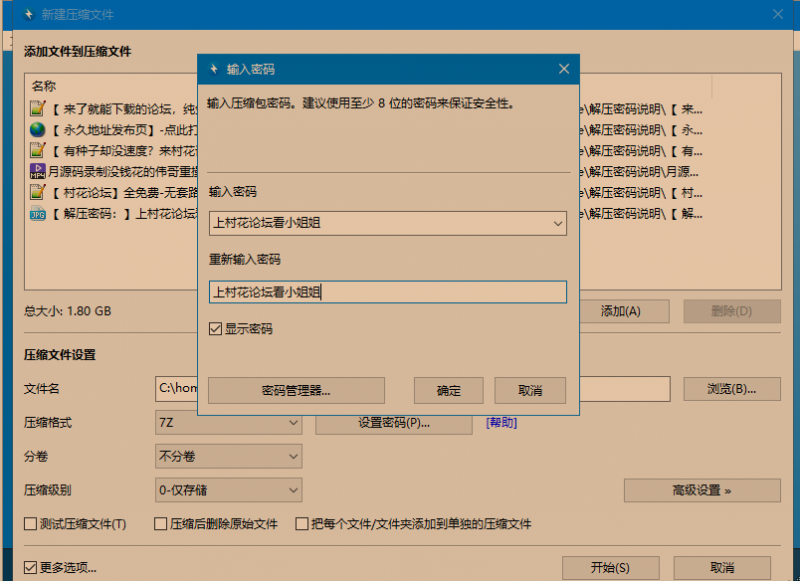Screen dimensions: 800x581
Task: Close the 输入密码 dialog with X
Action: click(564, 69)
